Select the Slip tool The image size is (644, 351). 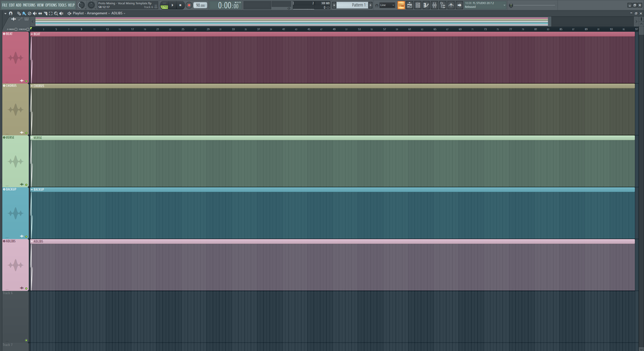[x=40, y=13]
